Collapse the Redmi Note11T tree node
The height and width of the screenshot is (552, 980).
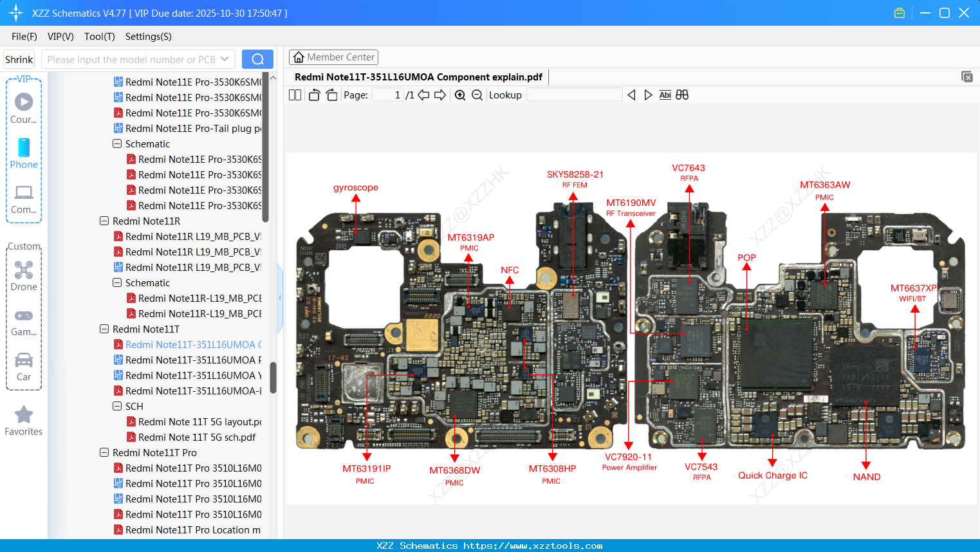tap(104, 329)
